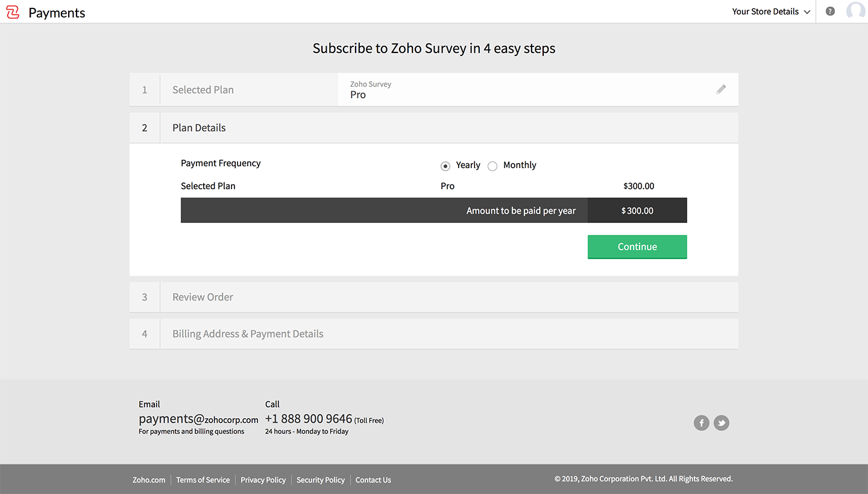The width and height of the screenshot is (868, 494).
Task: Open Zoho's Twitter page icon
Action: tap(722, 423)
